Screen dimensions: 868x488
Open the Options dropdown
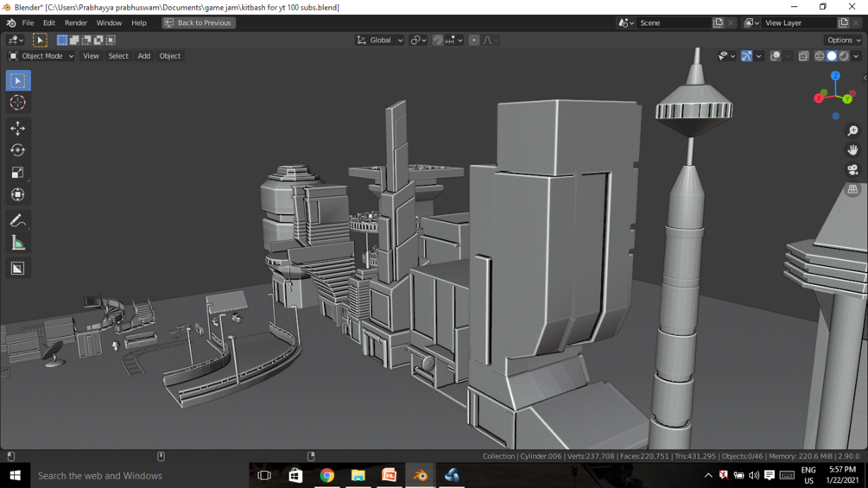pos(843,41)
